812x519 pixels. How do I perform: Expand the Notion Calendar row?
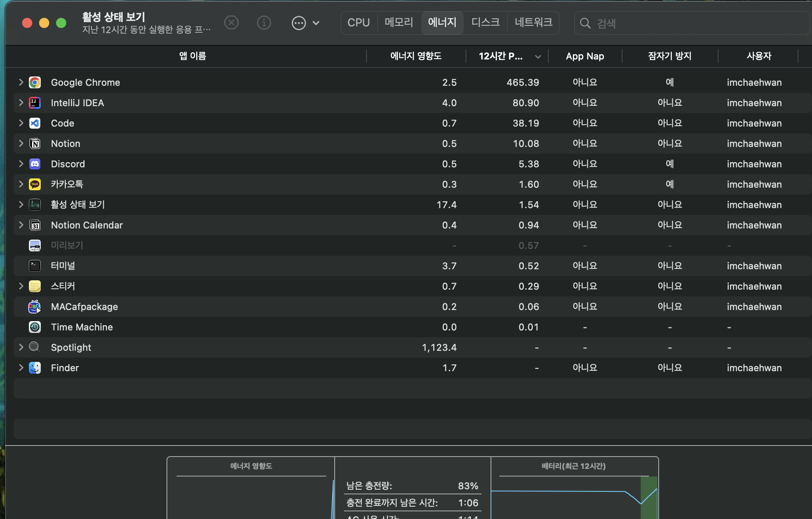pos(21,225)
